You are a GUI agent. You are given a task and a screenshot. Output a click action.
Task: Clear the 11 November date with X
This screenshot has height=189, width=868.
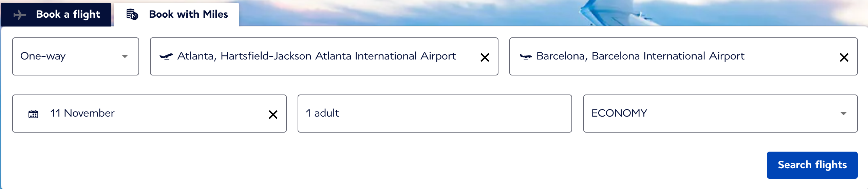point(273,115)
